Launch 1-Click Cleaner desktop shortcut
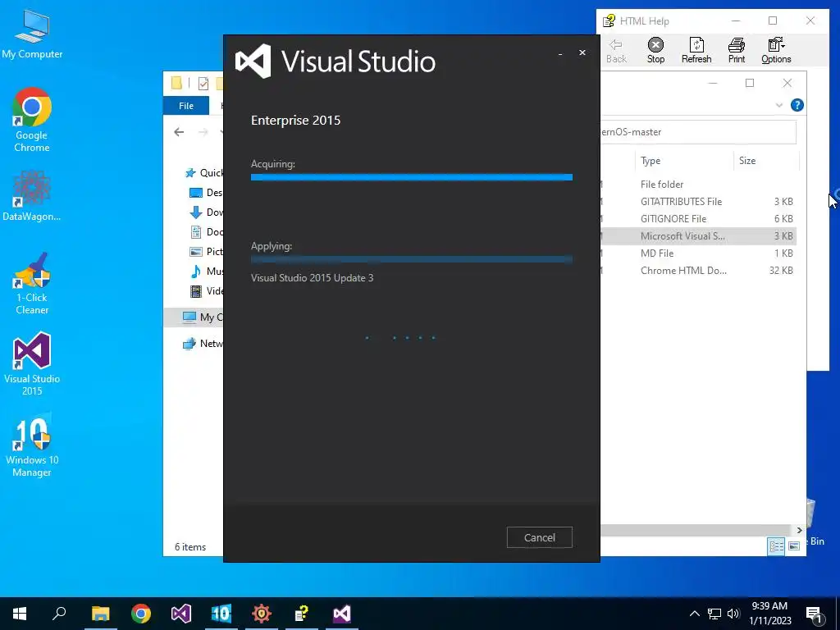Screen dimensions: 840x630 click(x=32, y=283)
